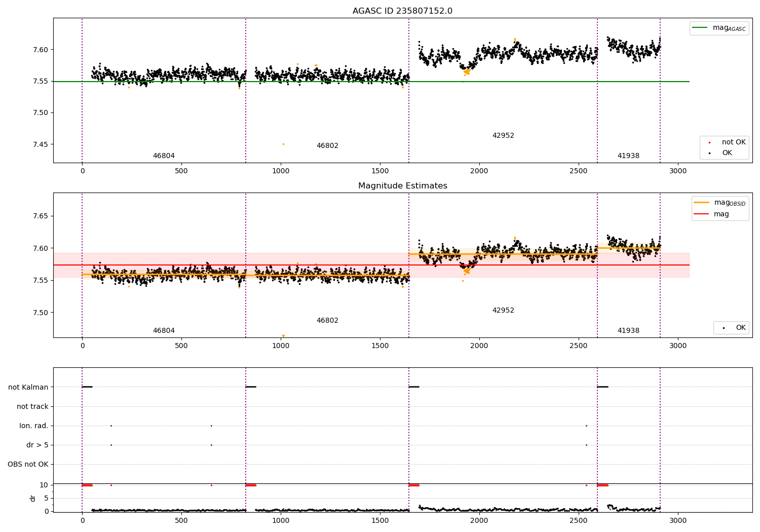Click the 'Magnitude Estimates' plot title
This screenshot has height=532, width=760.
(402, 186)
